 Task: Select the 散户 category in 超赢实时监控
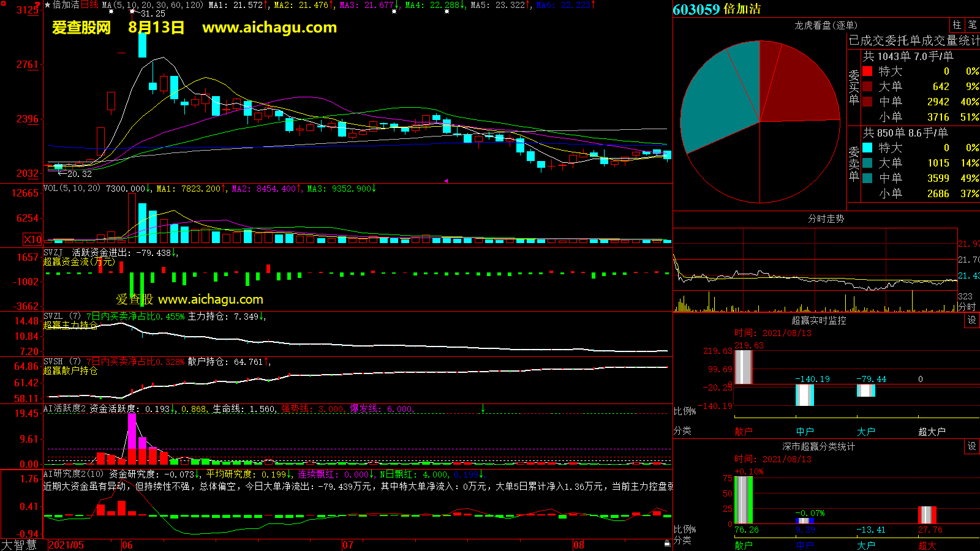pyautogui.click(x=743, y=432)
